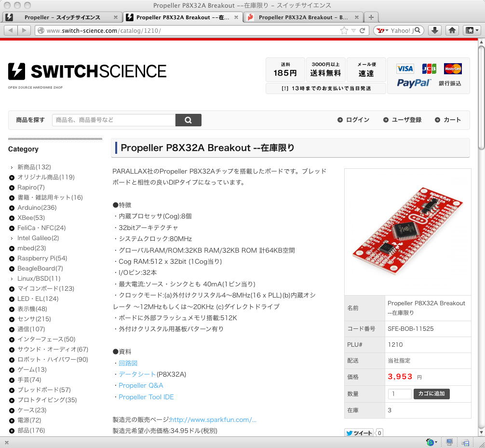Open the 回路図 schematic link
Screen dimensions: 485x448
(128, 363)
